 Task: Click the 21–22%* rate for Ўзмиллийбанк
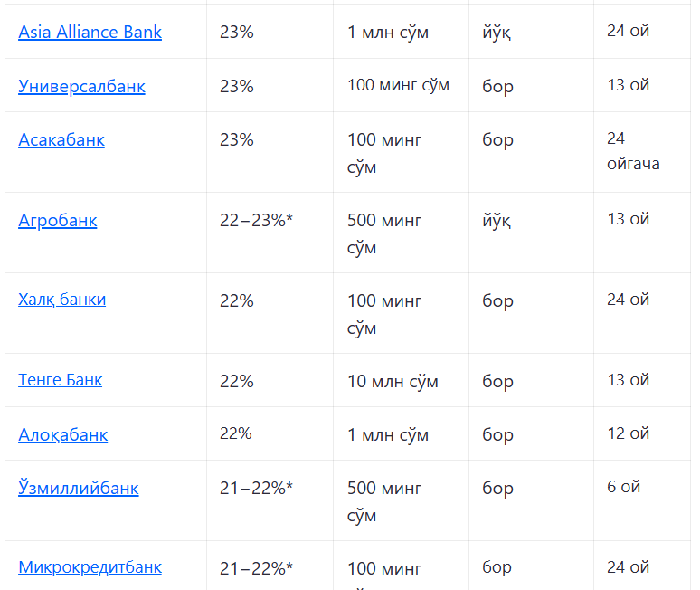(256, 488)
